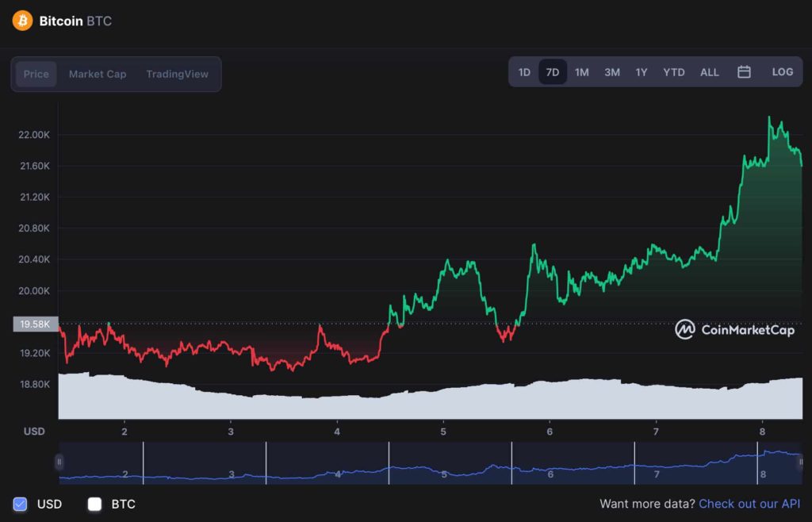Switch to the 1M chart view
This screenshot has height=522, width=812.
[582, 71]
